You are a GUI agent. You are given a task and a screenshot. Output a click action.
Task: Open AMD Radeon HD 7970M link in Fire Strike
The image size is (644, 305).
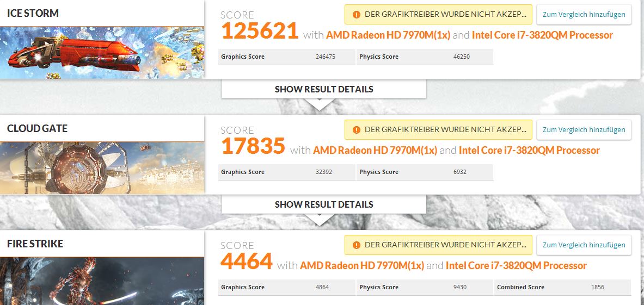[x=362, y=266]
